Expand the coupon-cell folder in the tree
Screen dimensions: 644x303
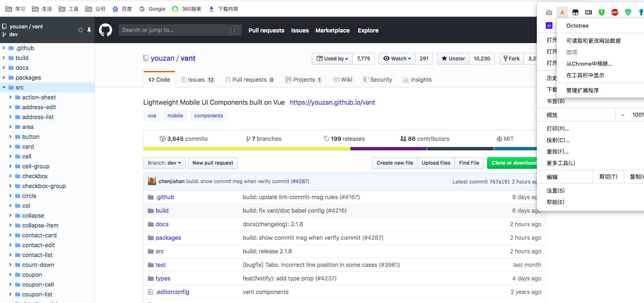(x=11, y=285)
